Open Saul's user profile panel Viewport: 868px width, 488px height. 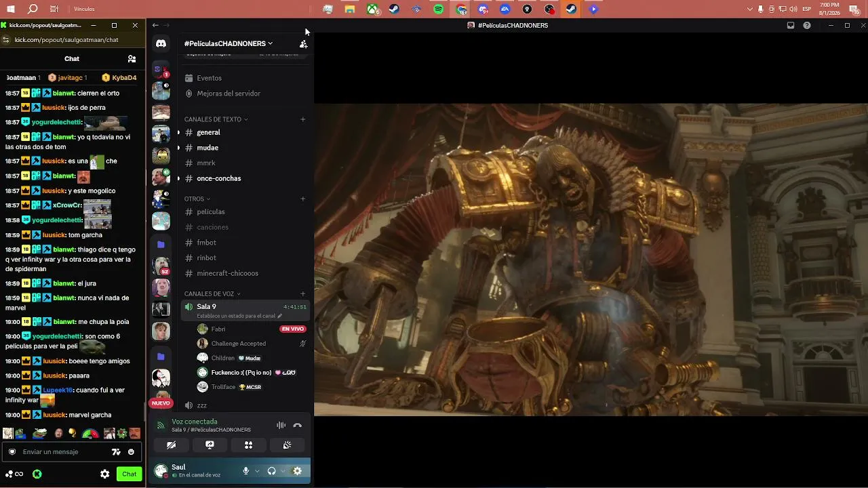click(188, 471)
